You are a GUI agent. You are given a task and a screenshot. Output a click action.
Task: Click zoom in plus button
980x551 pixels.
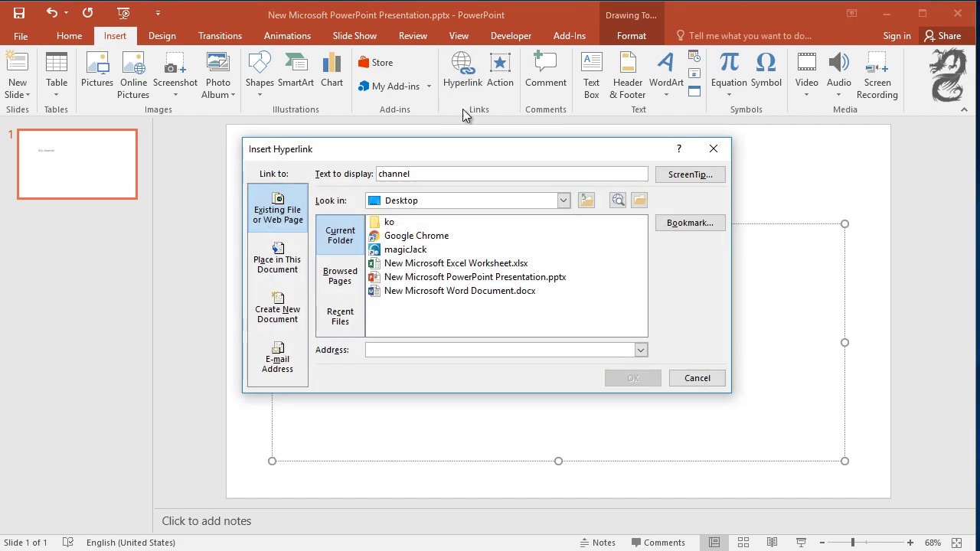tap(910, 543)
